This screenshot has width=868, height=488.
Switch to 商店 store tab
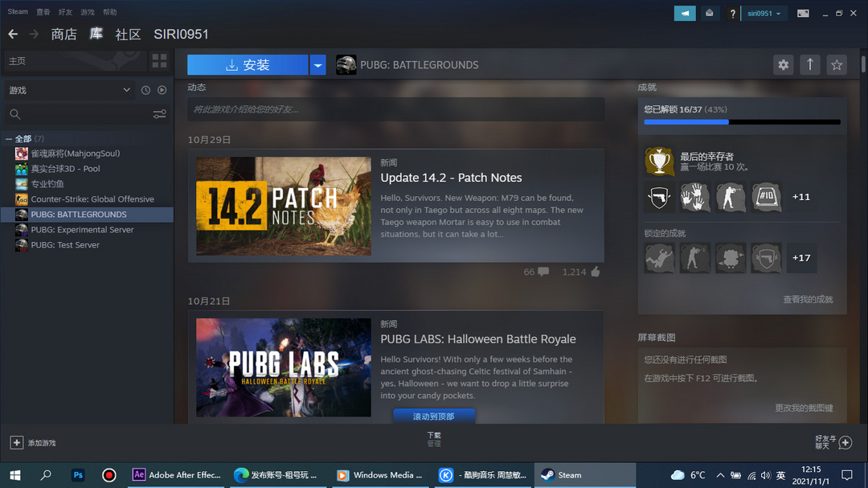click(x=63, y=35)
